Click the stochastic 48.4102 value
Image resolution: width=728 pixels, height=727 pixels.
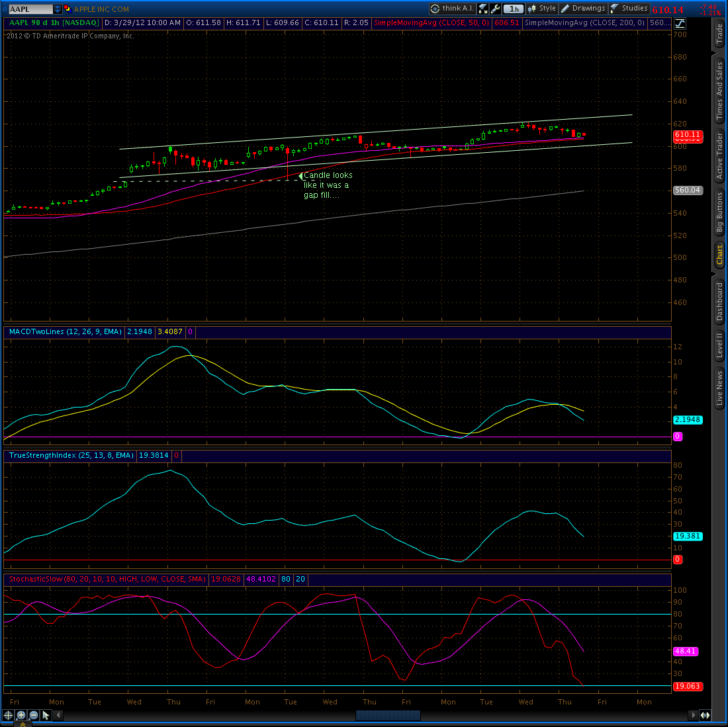point(261,579)
